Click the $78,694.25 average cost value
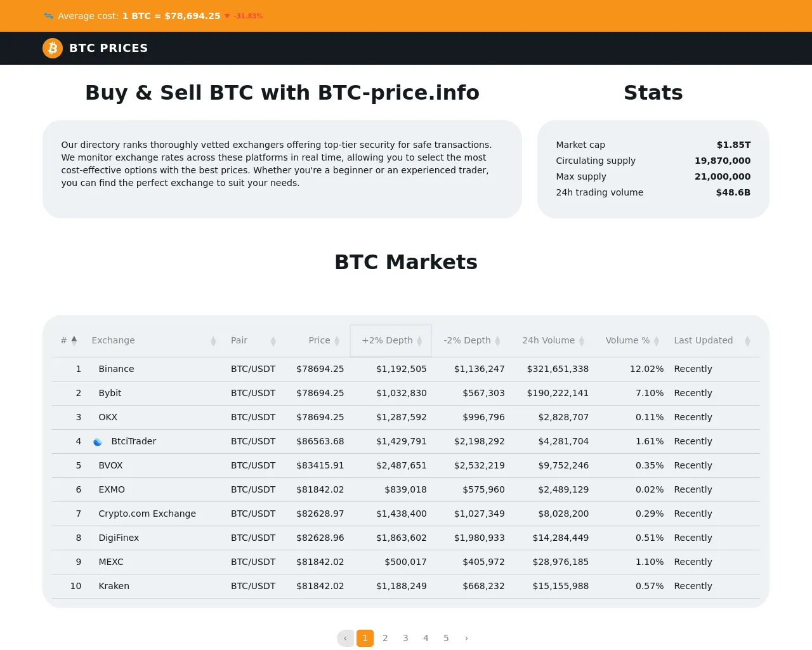812x650 pixels. click(x=192, y=16)
